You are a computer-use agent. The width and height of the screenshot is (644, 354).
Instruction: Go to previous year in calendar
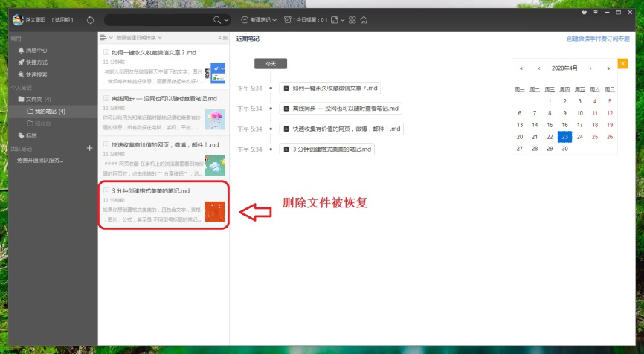(x=521, y=68)
